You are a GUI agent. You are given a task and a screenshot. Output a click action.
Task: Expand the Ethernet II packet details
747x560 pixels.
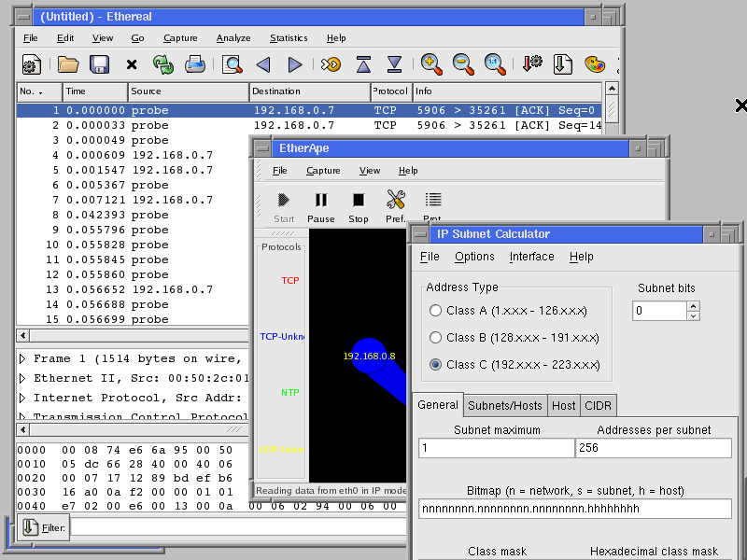[x=21, y=377]
